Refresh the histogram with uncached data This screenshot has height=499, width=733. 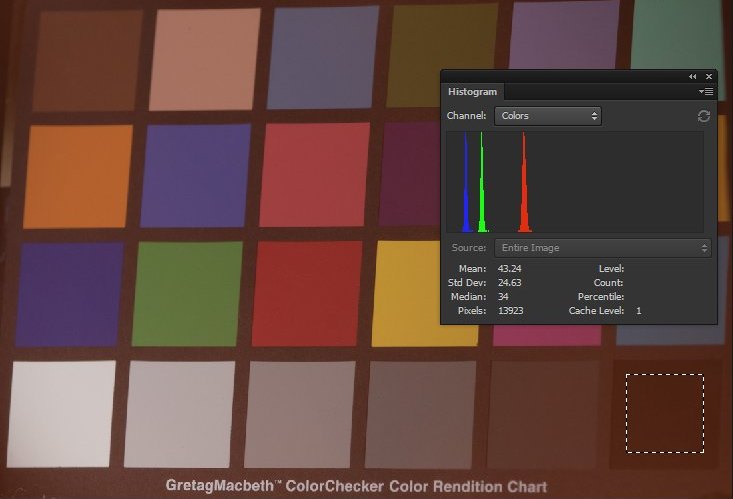(704, 116)
